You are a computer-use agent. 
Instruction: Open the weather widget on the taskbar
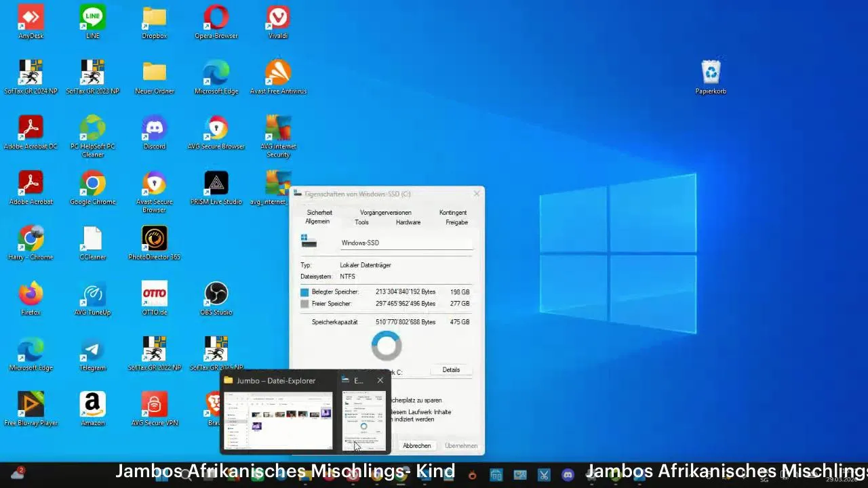[x=17, y=473]
